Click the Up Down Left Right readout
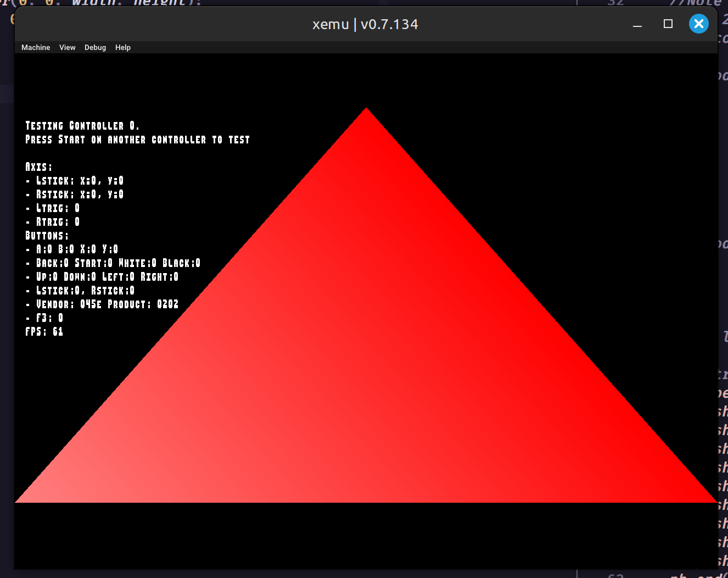 [x=107, y=277]
